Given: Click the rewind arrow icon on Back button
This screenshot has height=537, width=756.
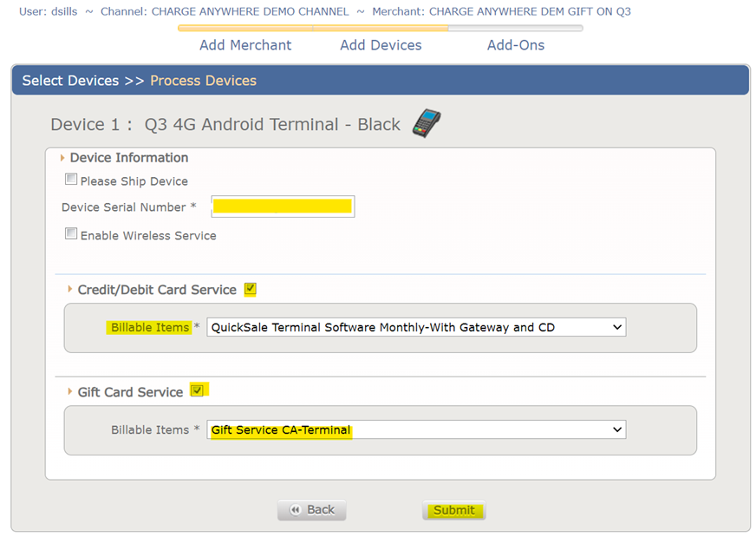Looking at the screenshot, I should pos(296,510).
